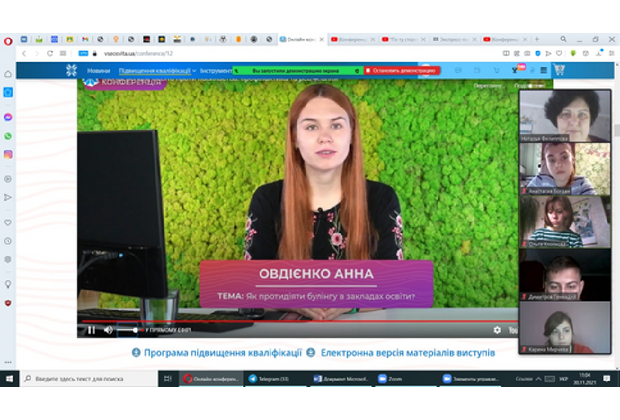Open Facebook Messenger in the sidebar

point(8,117)
